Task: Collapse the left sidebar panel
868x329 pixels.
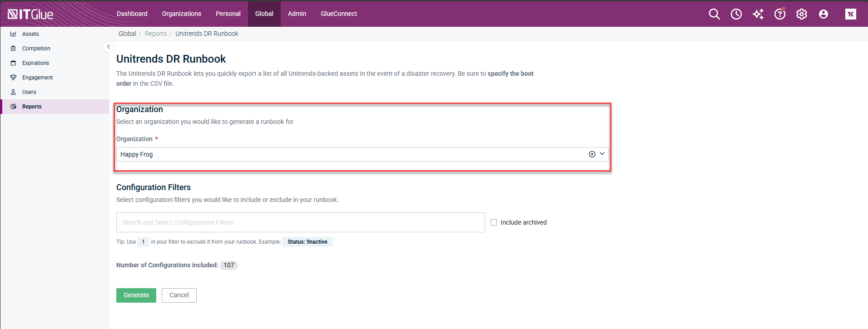Action: click(109, 47)
